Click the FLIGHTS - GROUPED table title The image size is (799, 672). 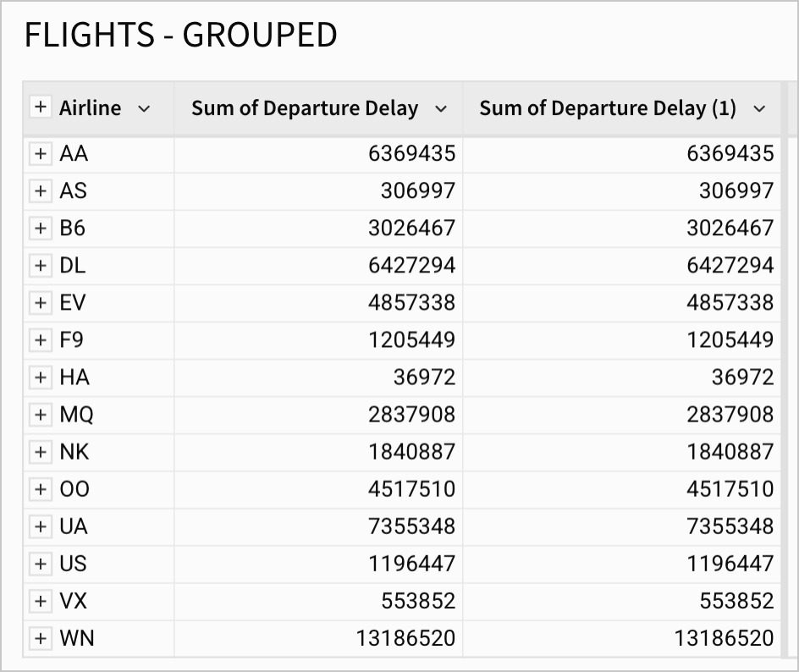point(180,36)
